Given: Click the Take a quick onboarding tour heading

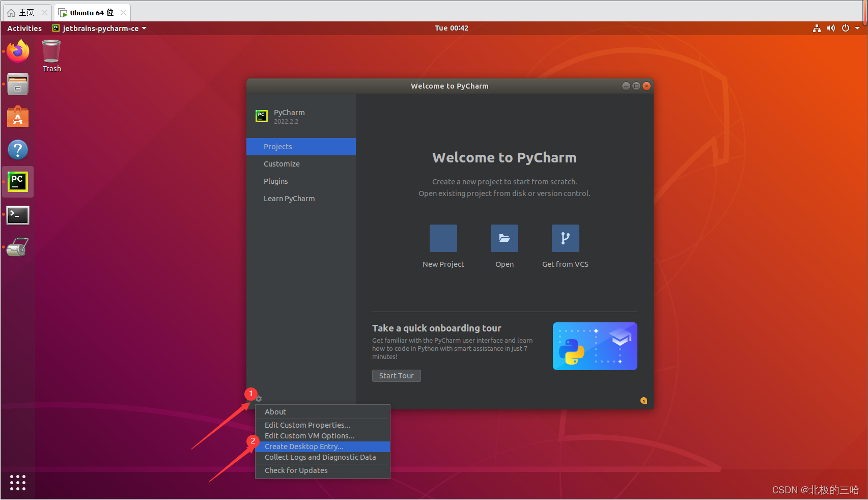Looking at the screenshot, I should (x=437, y=328).
